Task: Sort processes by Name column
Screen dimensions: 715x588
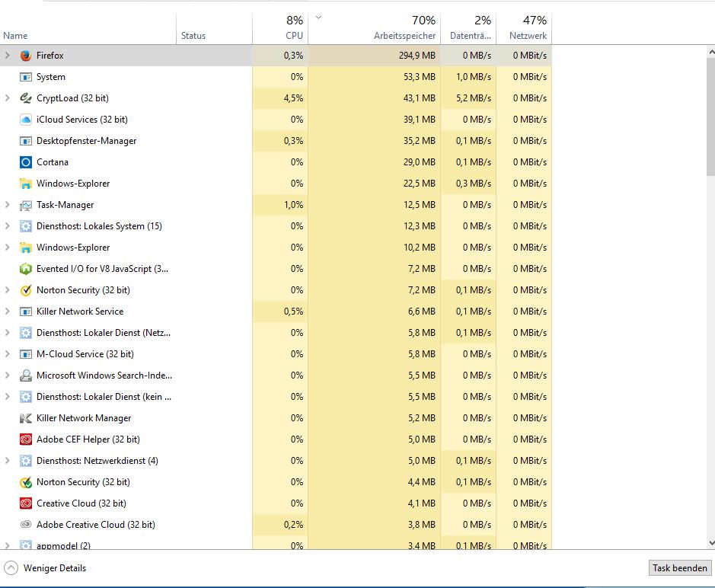Action: click(88, 29)
